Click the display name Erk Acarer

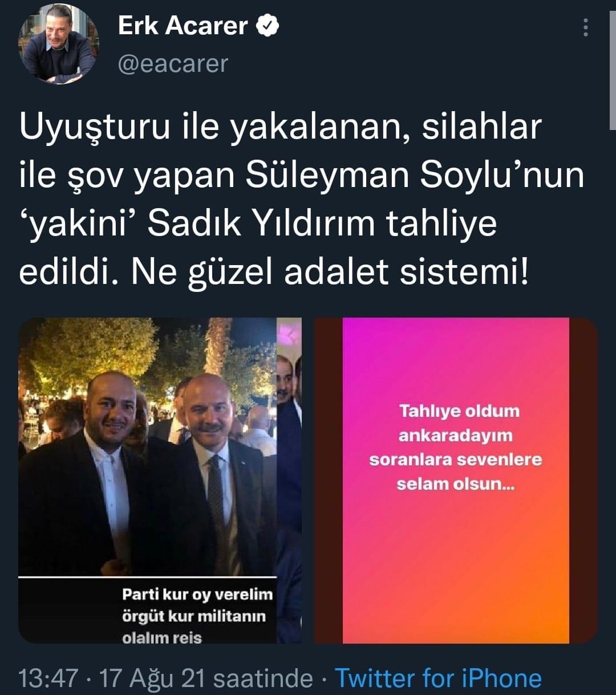tap(183, 26)
